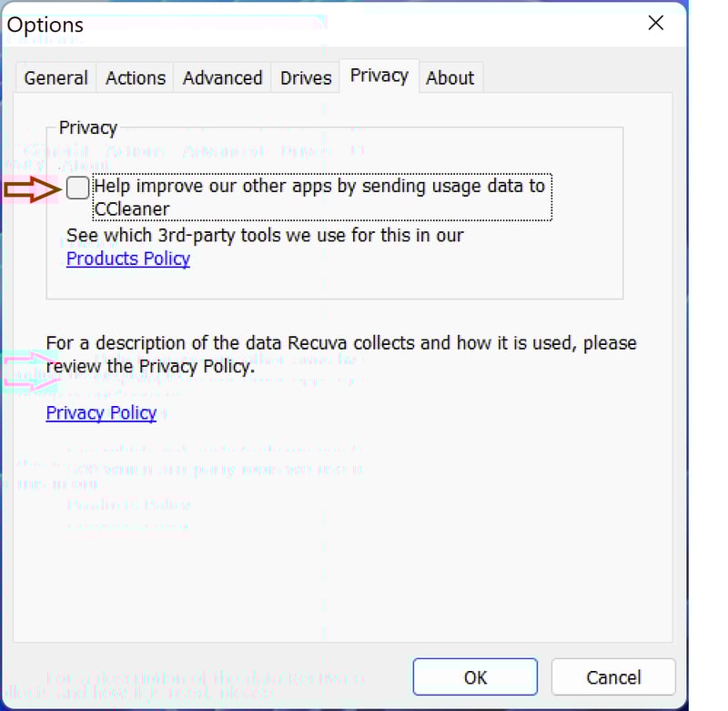The image size is (728, 711).
Task: Click the brown arrow pointing at the checkbox
Action: 33,189
